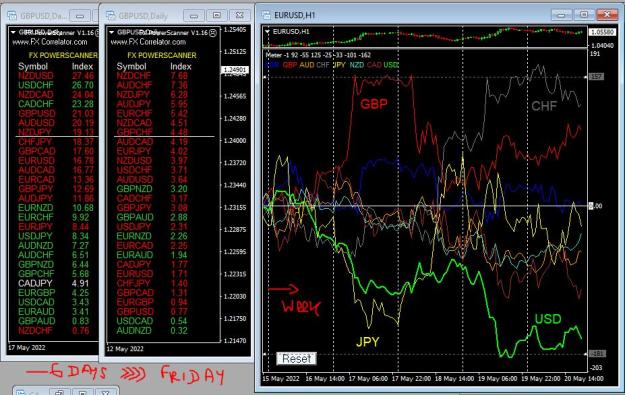Close the middle GBPUSD,Daily window
625x395 pixels.
point(240,16)
